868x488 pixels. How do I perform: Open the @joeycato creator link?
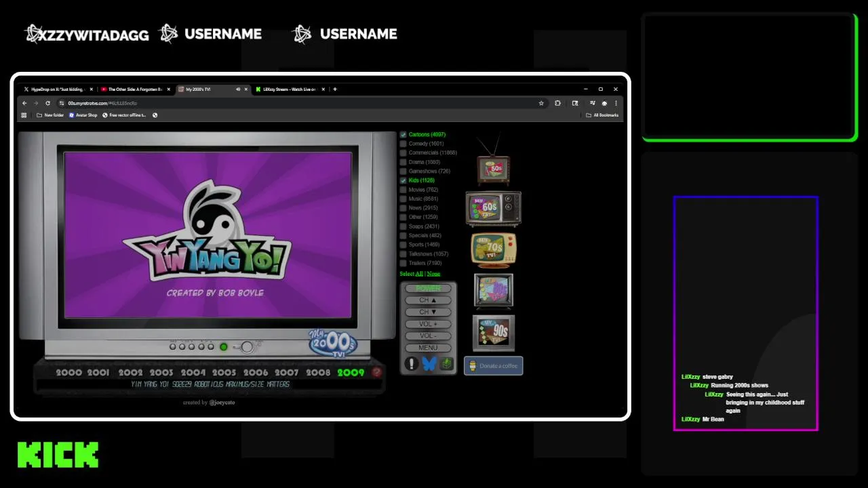pyautogui.click(x=222, y=403)
